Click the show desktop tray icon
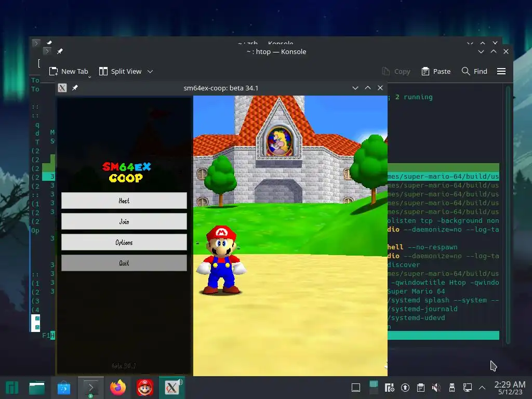 356,388
